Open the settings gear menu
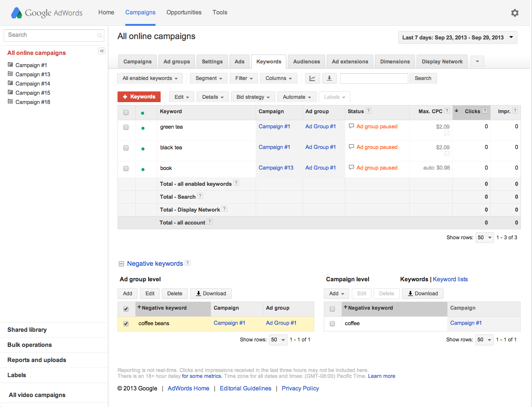 pos(515,13)
